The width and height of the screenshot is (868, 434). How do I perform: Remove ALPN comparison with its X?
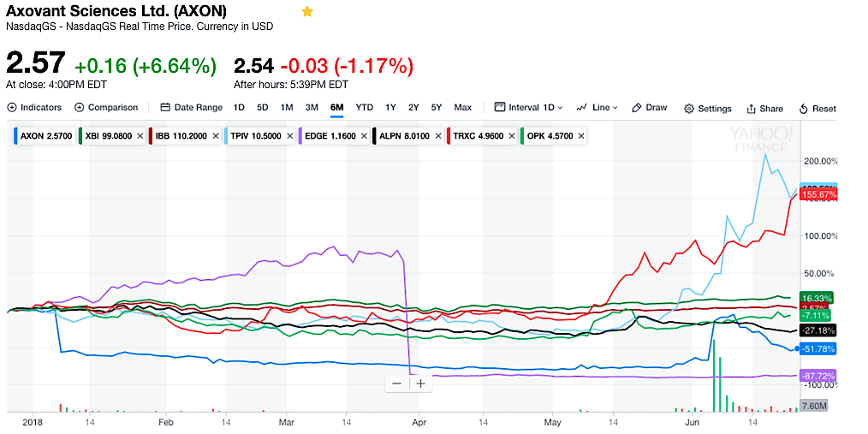click(x=438, y=135)
